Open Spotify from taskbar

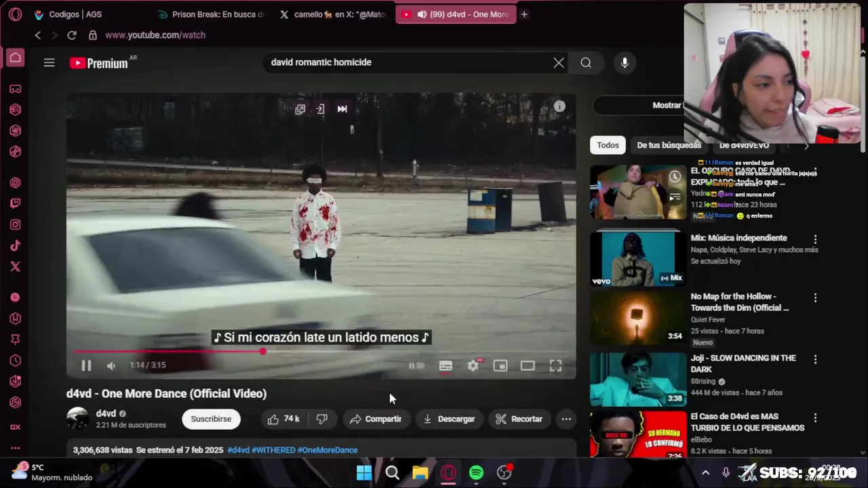click(476, 472)
